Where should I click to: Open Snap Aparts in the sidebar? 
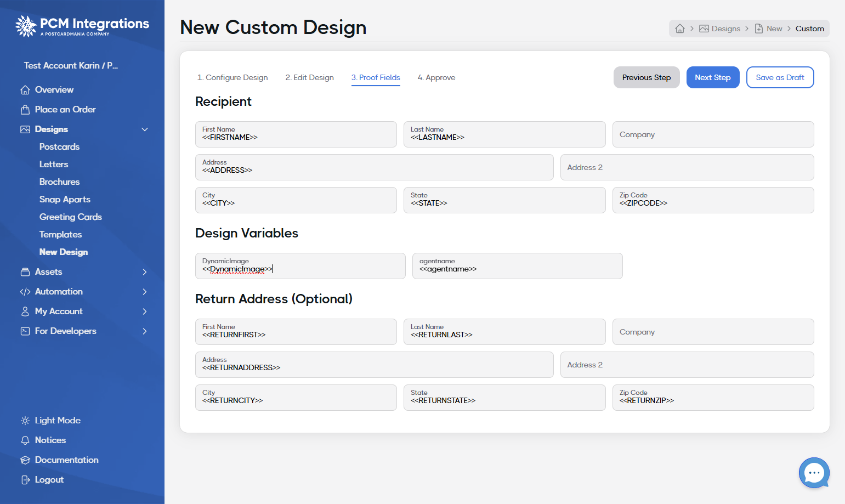pyautogui.click(x=65, y=200)
